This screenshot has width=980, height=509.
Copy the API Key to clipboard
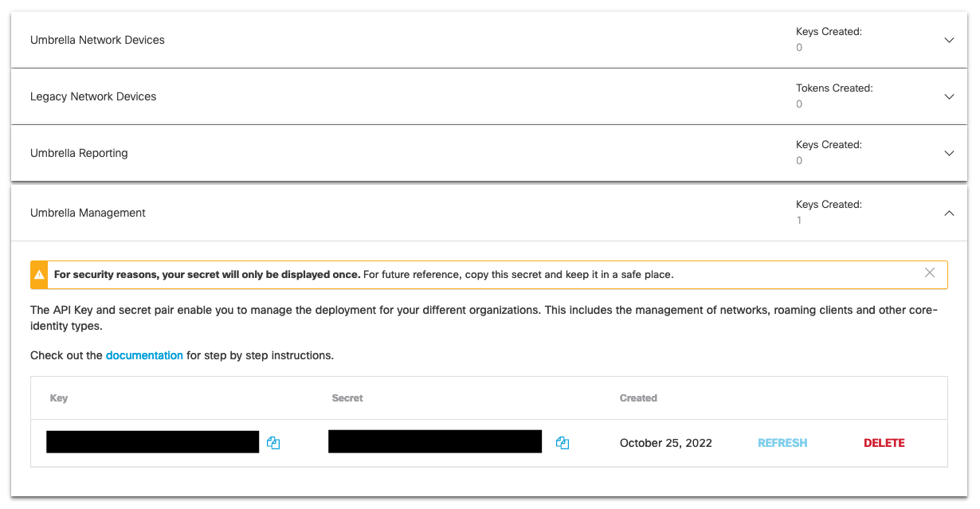tap(273, 443)
